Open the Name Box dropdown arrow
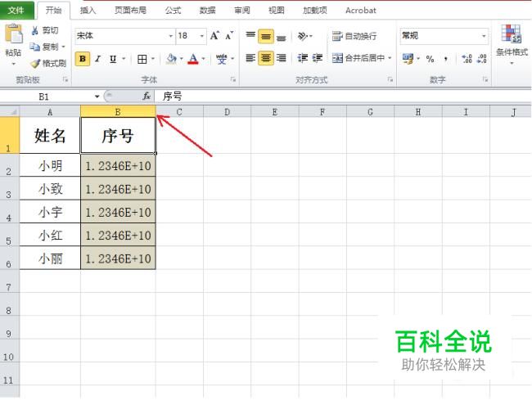 [97, 97]
